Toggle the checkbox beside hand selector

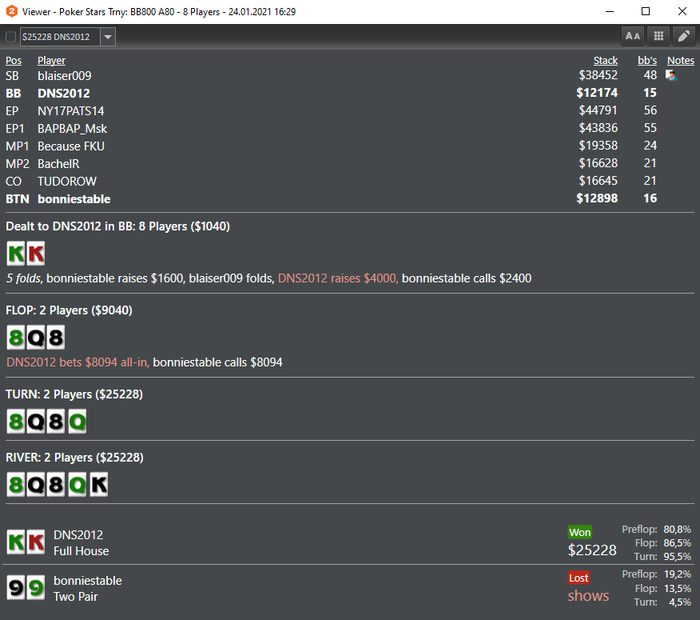(11, 37)
